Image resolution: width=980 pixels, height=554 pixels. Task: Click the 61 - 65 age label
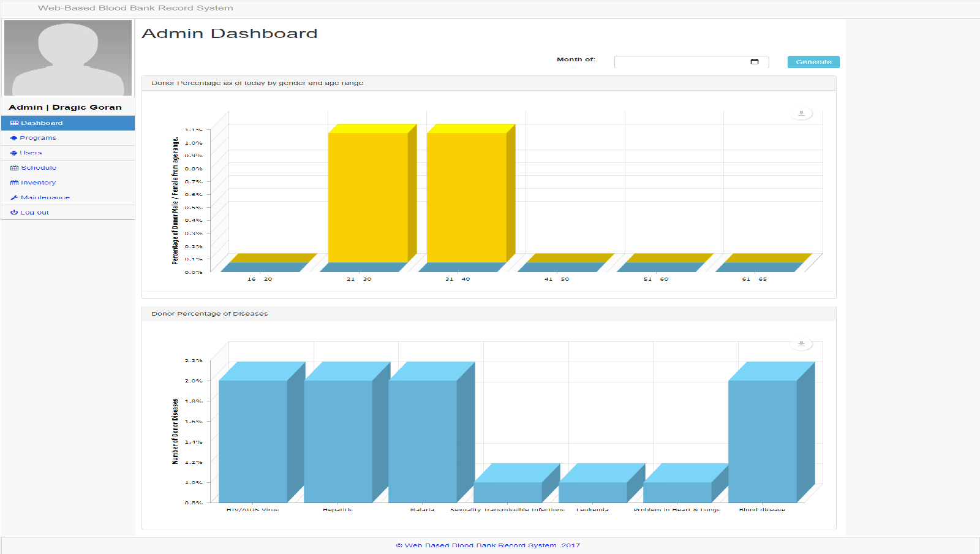coord(755,279)
